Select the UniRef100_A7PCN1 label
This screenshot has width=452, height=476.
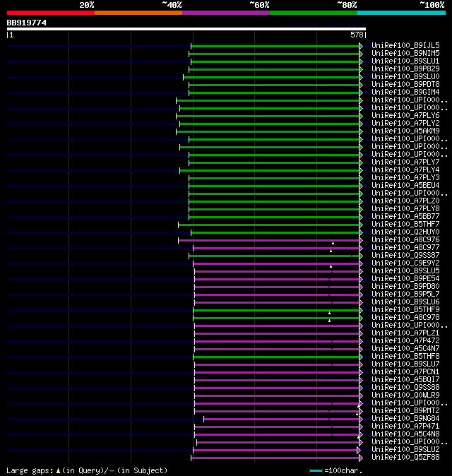405,372
